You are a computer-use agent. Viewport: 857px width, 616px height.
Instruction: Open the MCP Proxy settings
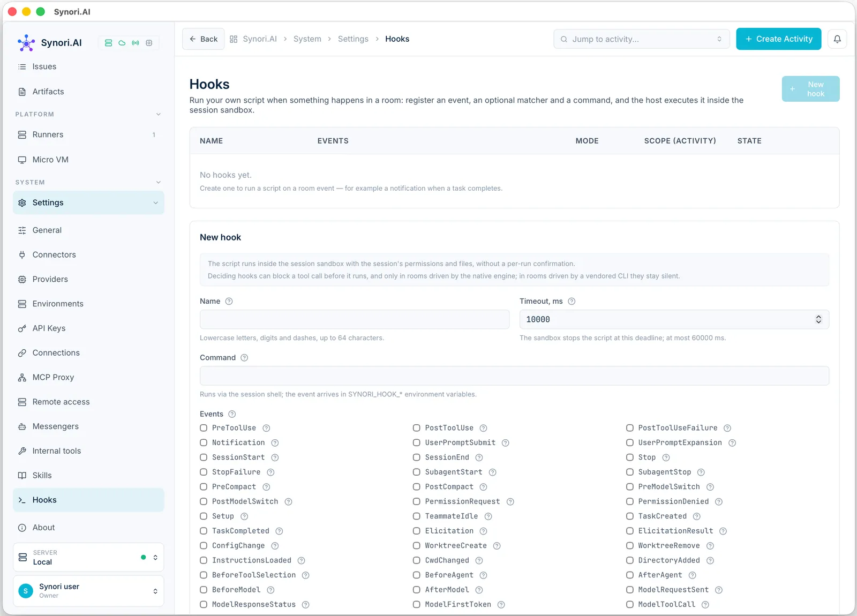coord(88,378)
